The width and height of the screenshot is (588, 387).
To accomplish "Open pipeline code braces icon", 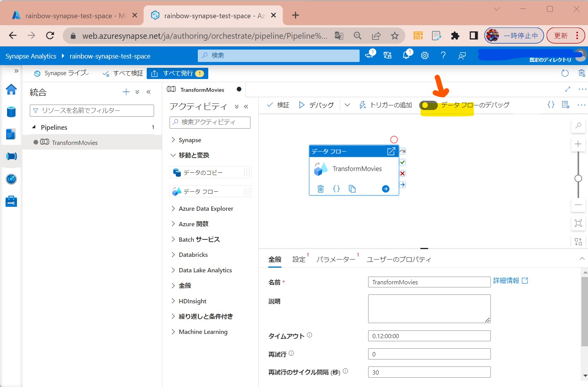I will pyautogui.click(x=551, y=105).
